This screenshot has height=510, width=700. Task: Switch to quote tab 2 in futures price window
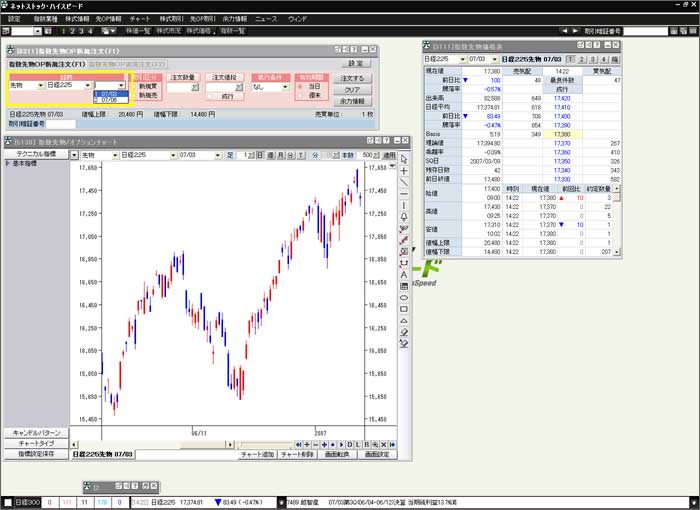coord(581,59)
